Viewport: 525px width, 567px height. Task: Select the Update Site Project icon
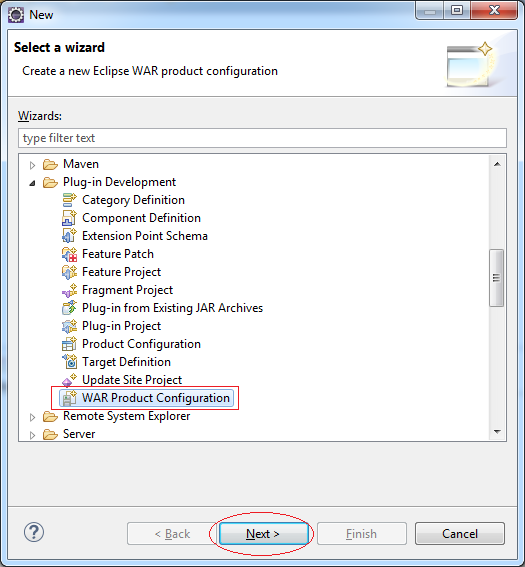[x=69, y=380]
